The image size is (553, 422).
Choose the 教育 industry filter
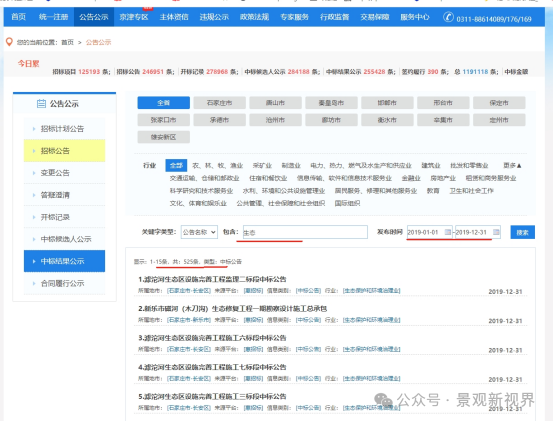[x=433, y=191]
